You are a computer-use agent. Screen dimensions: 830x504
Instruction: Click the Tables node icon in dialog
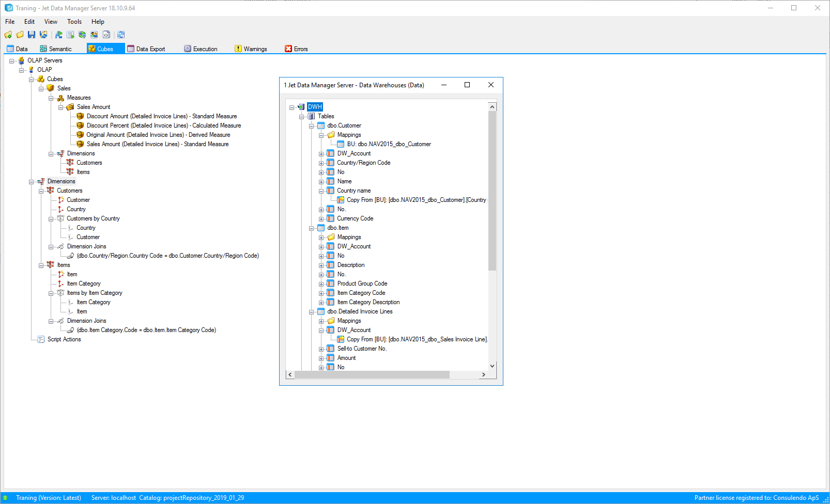(311, 116)
